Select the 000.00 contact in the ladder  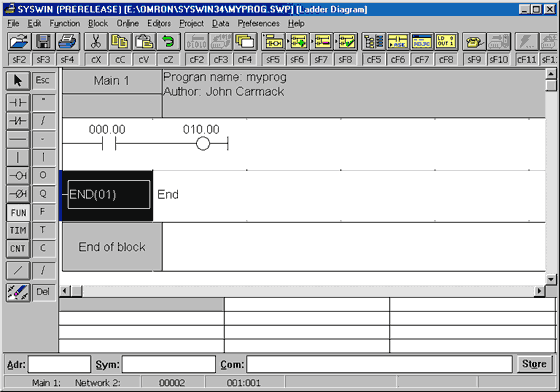click(109, 144)
